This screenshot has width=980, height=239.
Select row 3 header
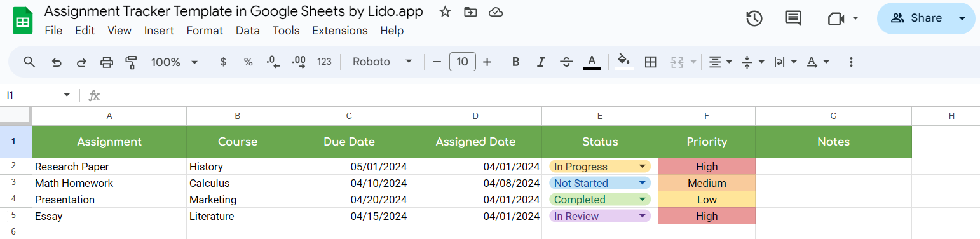[x=16, y=183]
